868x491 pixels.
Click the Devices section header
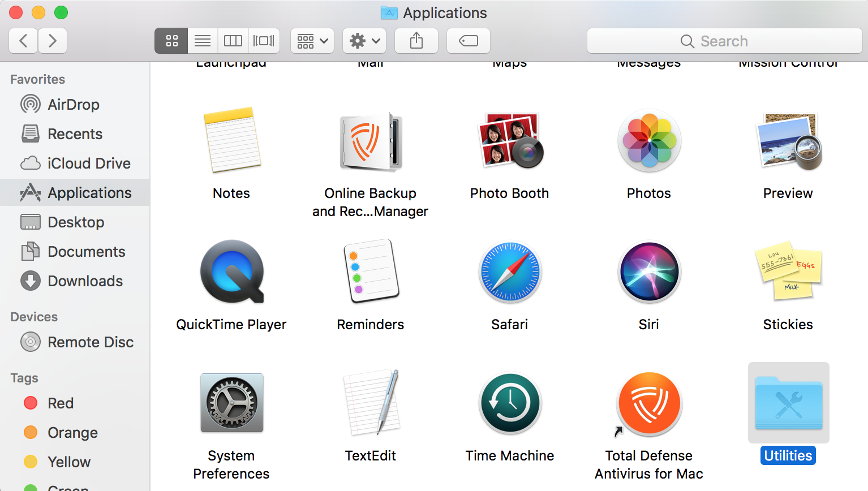click(x=34, y=317)
